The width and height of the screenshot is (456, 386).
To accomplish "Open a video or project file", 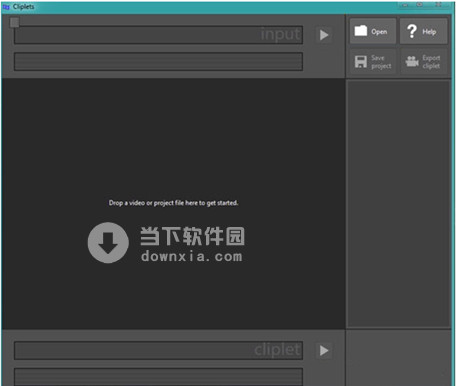I will (x=373, y=31).
